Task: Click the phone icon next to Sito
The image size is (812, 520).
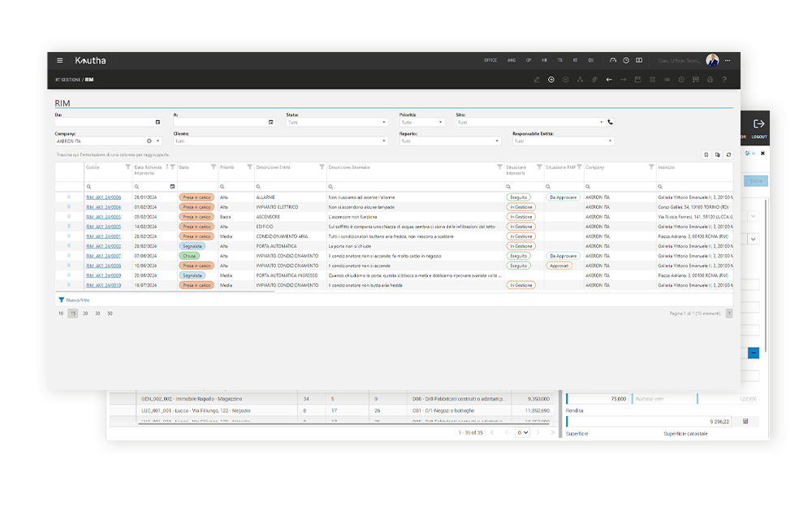Action: (611, 123)
